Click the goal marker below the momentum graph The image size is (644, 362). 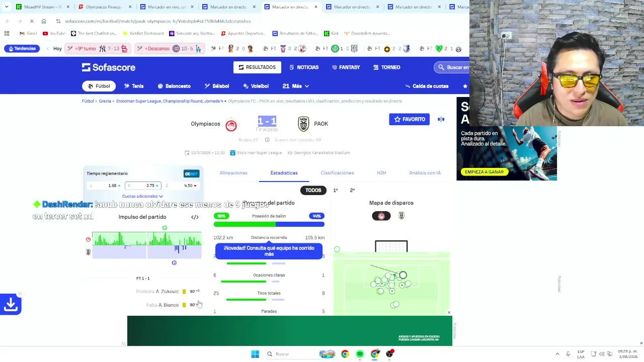coord(174,263)
